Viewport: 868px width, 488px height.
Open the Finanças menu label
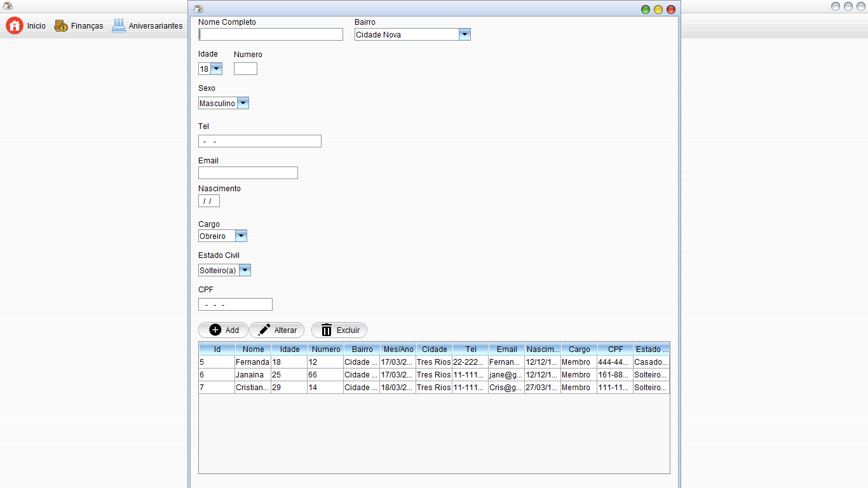click(87, 26)
